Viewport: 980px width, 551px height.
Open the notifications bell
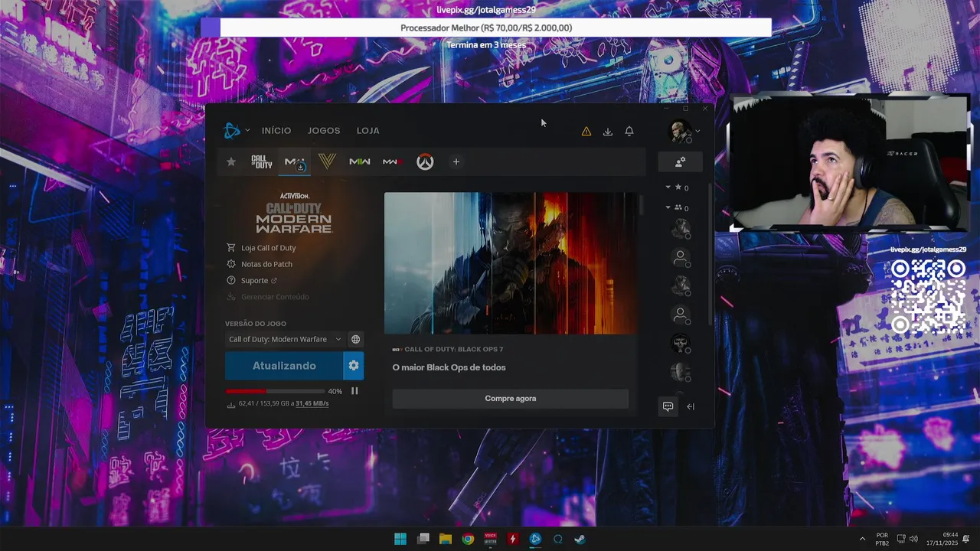pos(629,132)
